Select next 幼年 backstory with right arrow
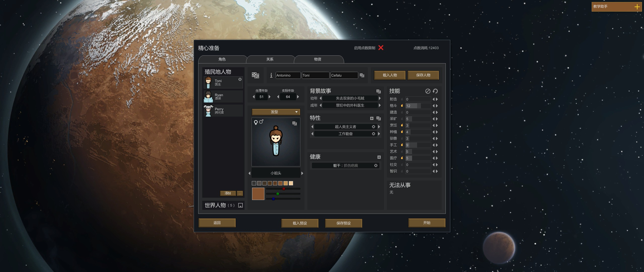This screenshot has width=644, height=272. point(380,98)
